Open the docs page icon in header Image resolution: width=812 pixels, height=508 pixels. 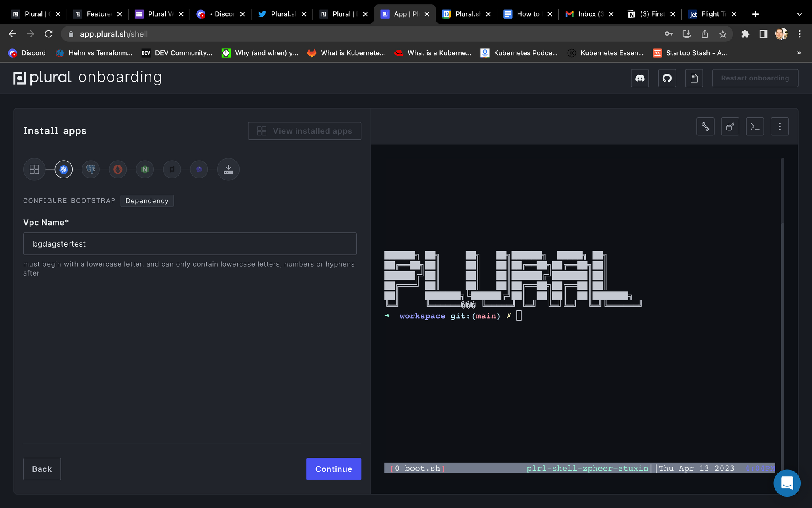pyautogui.click(x=694, y=78)
